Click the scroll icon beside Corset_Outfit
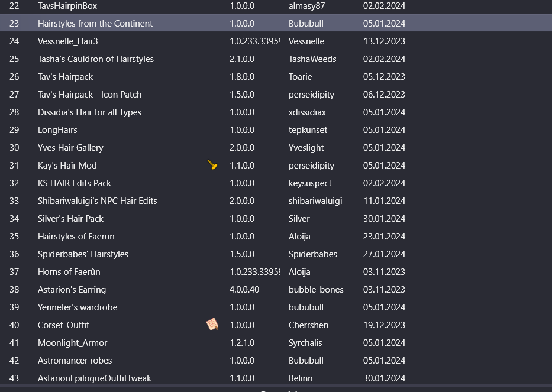The image size is (552, 392). click(x=212, y=324)
